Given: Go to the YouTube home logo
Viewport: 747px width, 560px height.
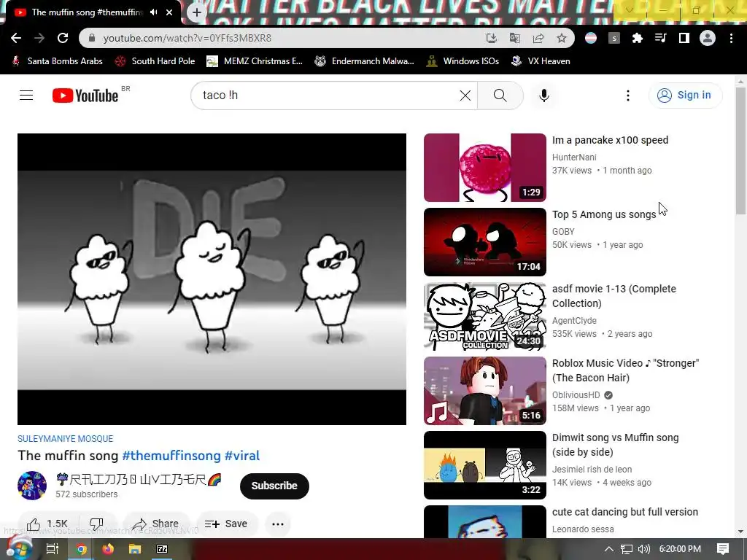Looking at the screenshot, I should (x=85, y=96).
